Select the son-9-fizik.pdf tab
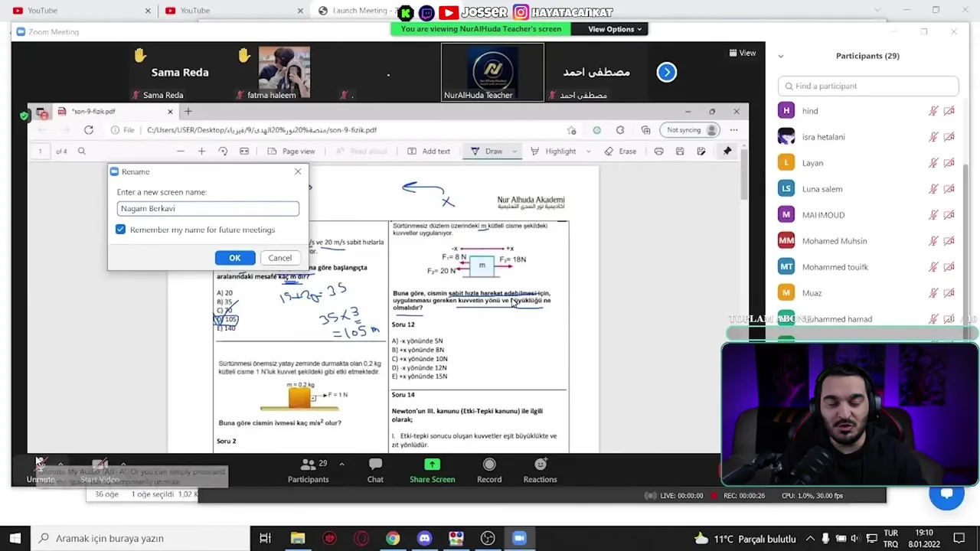Image resolution: width=980 pixels, height=551 pixels. click(115, 111)
